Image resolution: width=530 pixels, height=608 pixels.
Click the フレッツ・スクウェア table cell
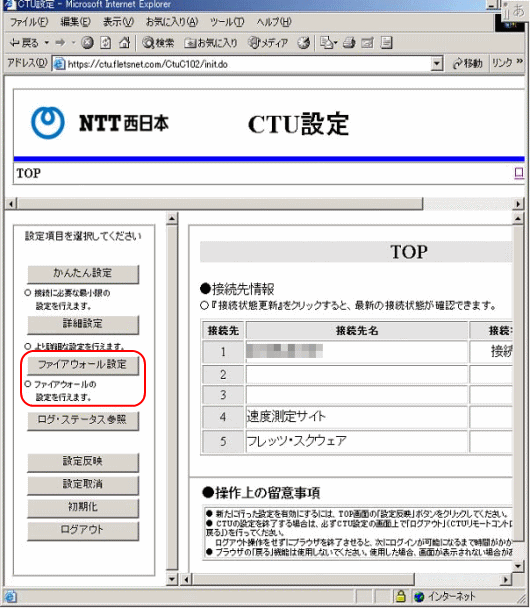pos(356,441)
